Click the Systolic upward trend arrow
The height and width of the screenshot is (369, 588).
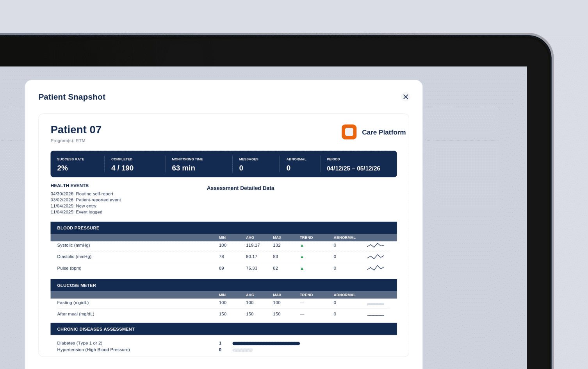pyautogui.click(x=302, y=245)
